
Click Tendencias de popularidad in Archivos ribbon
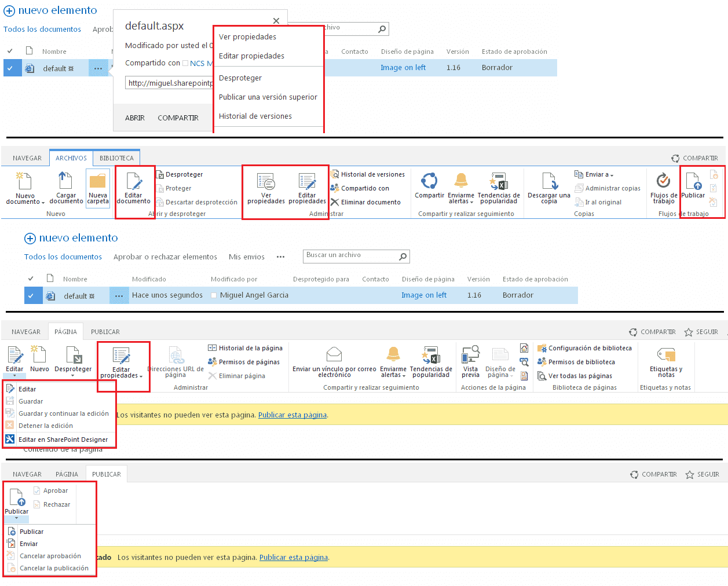[x=499, y=188]
